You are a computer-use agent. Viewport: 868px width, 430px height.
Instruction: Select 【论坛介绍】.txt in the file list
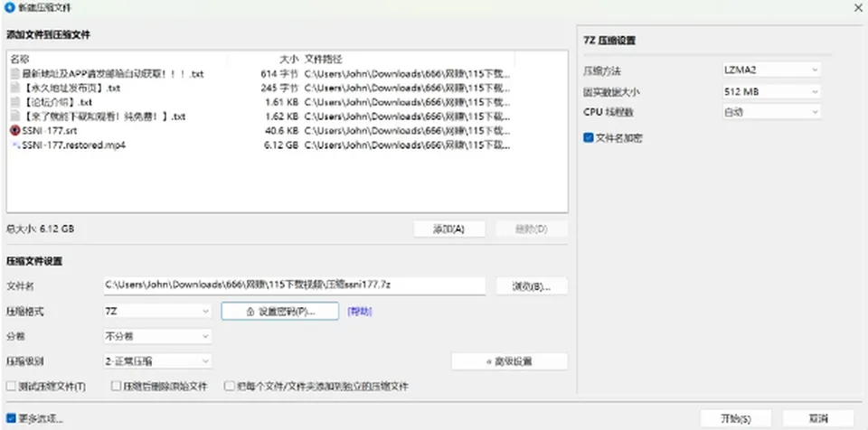click(58, 102)
